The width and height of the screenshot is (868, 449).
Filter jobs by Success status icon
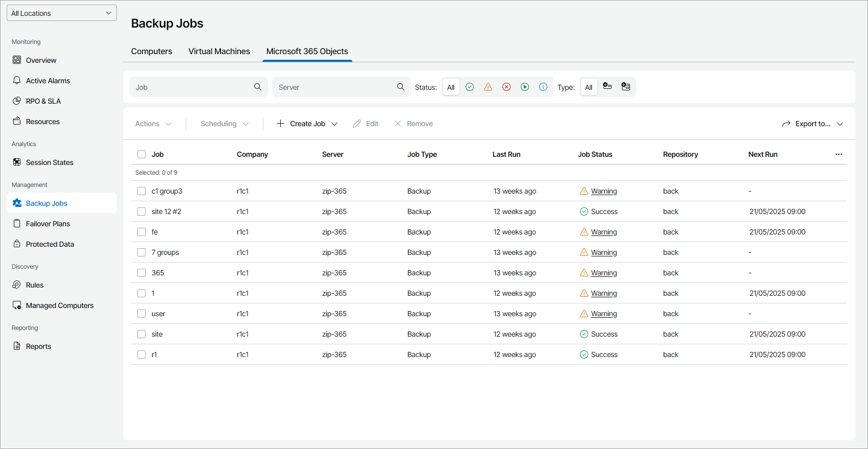pos(470,87)
